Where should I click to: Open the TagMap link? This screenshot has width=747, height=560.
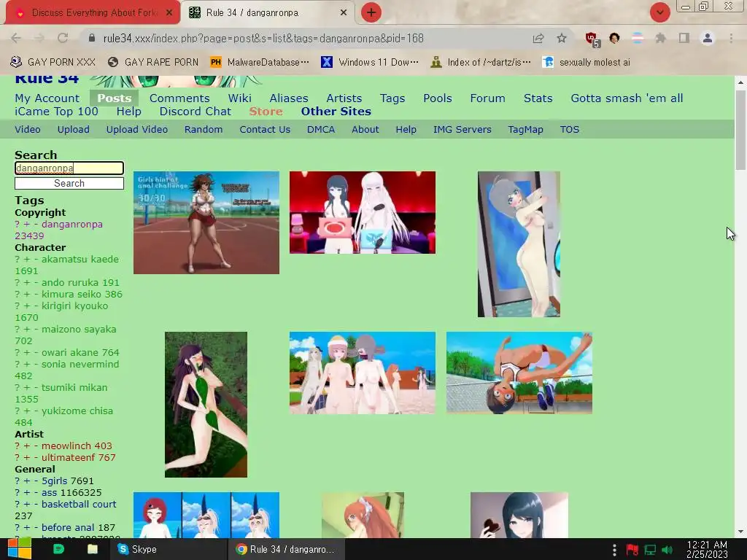point(525,130)
